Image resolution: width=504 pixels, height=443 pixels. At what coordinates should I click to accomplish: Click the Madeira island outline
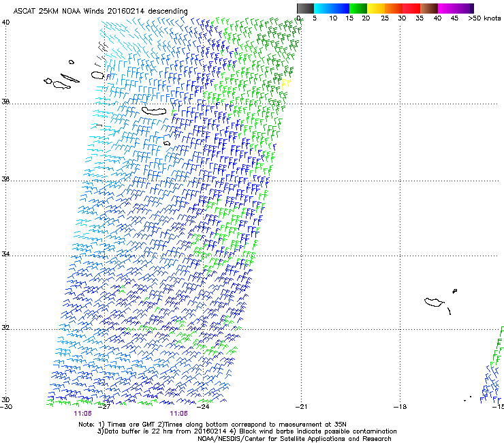[434, 302]
